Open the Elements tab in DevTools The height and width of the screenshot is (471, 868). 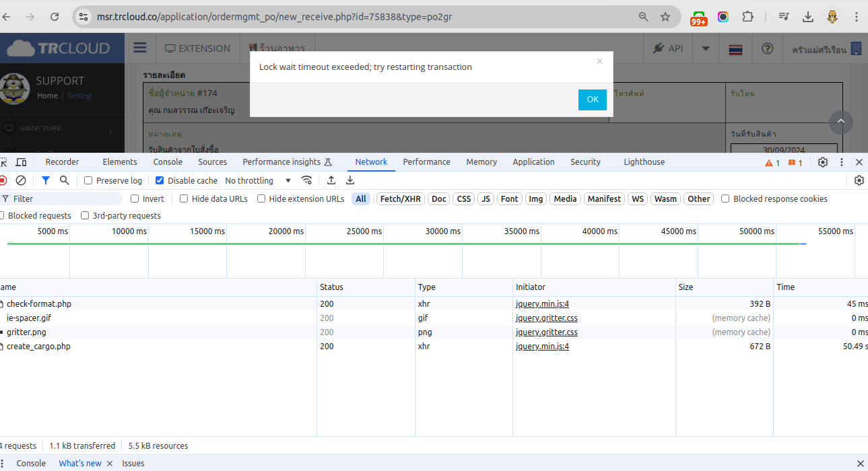(120, 162)
